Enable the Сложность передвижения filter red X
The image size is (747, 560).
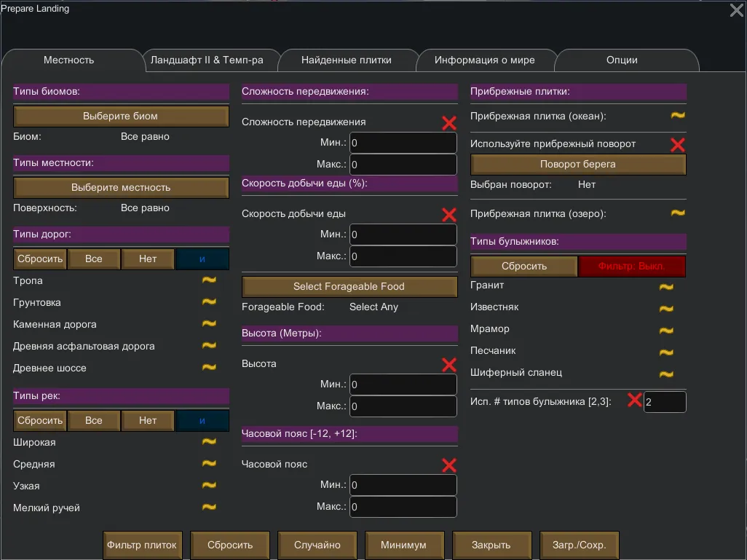(449, 123)
